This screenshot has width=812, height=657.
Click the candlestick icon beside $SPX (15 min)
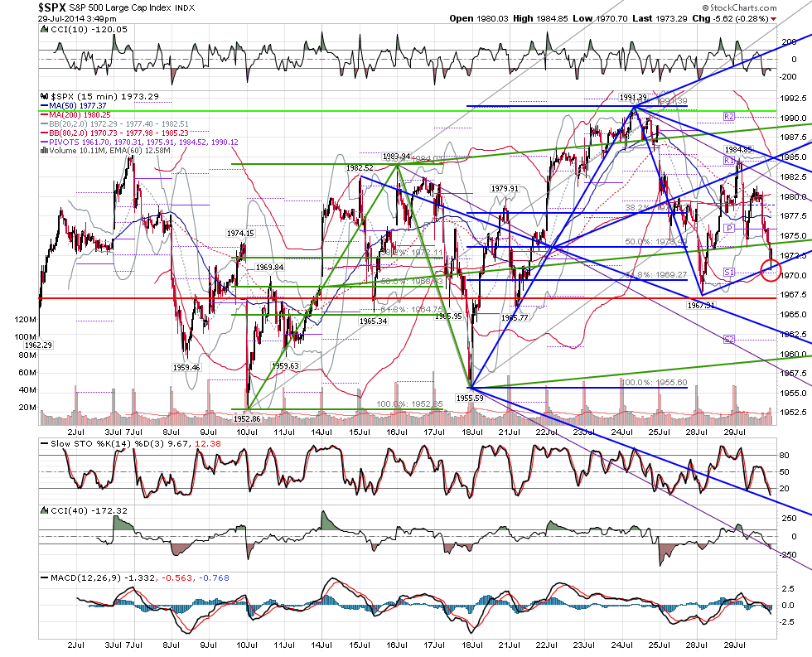pyautogui.click(x=45, y=96)
